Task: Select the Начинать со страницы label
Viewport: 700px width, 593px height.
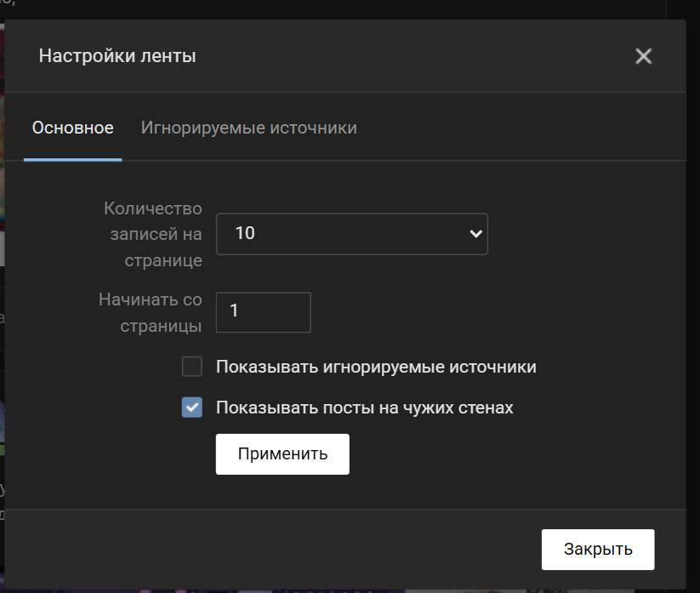Action: pyautogui.click(x=150, y=312)
